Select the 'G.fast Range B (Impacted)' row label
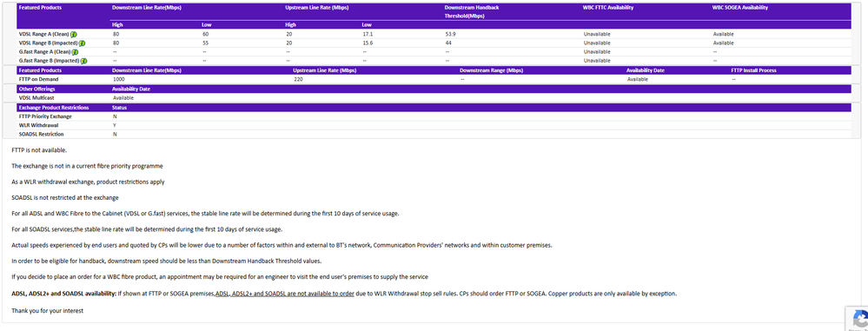This screenshot has height=331, width=868. tap(50, 61)
